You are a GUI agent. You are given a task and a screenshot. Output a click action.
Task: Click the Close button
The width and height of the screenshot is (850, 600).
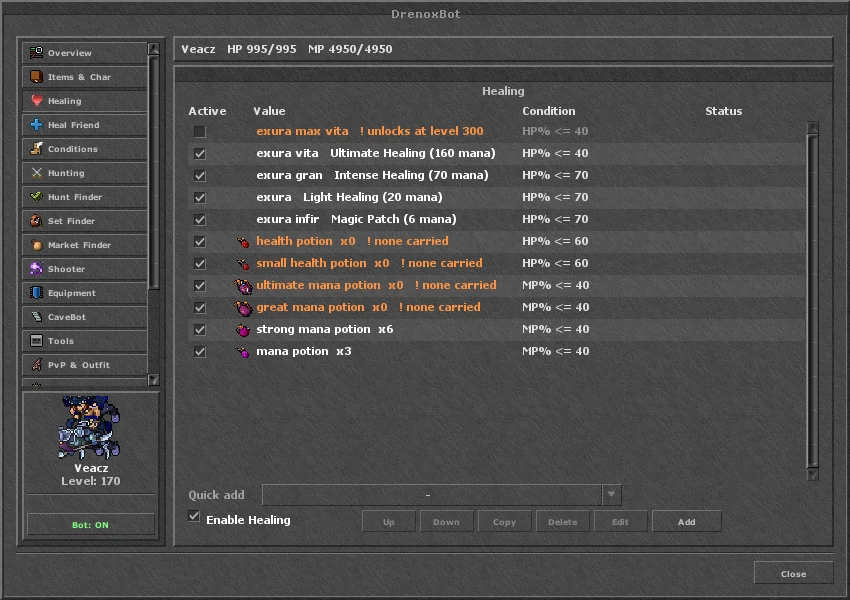pos(793,573)
